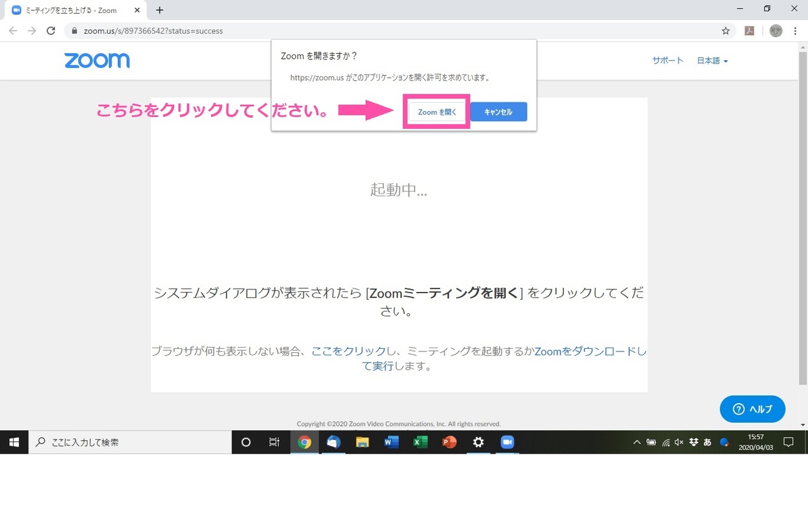Viewport: 808px width, 532px height.
Task: Open PowerPoint from taskbar
Action: [x=449, y=442]
